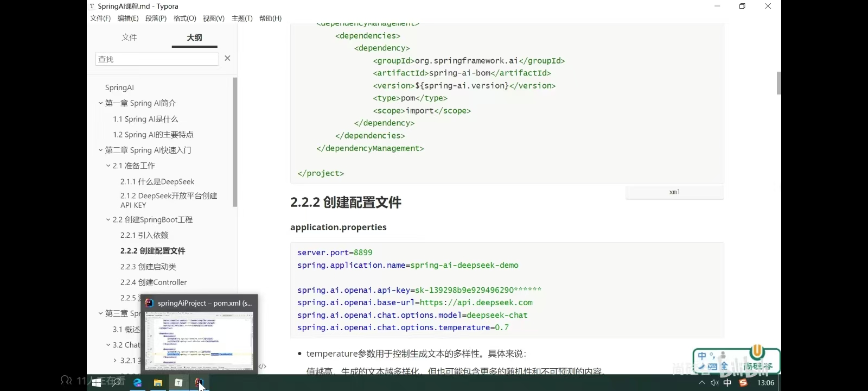The image size is (868, 391).
Task: Toggle Chinese mode on floating IME bar
Action: coord(702,356)
